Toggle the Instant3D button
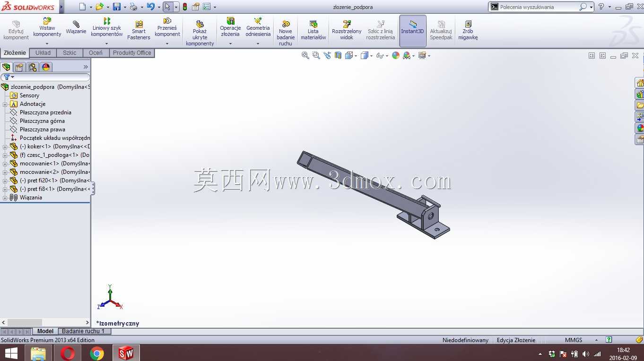644x361 pixels. [x=413, y=31]
